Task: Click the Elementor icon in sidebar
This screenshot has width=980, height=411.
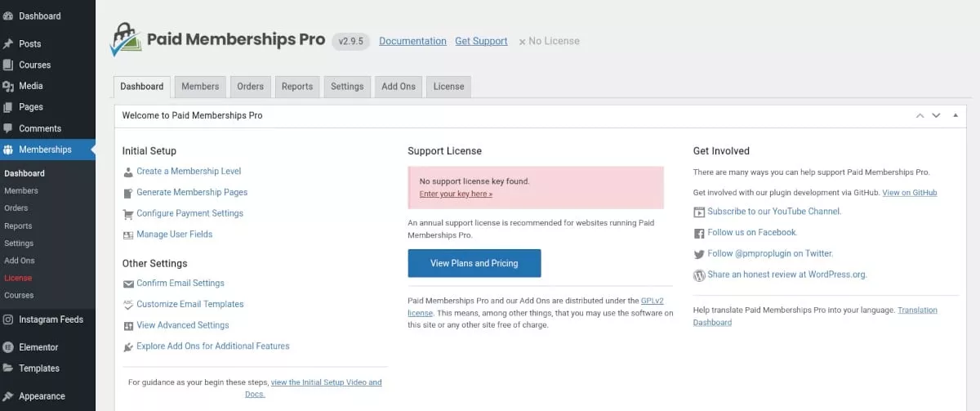Action: pos(8,347)
